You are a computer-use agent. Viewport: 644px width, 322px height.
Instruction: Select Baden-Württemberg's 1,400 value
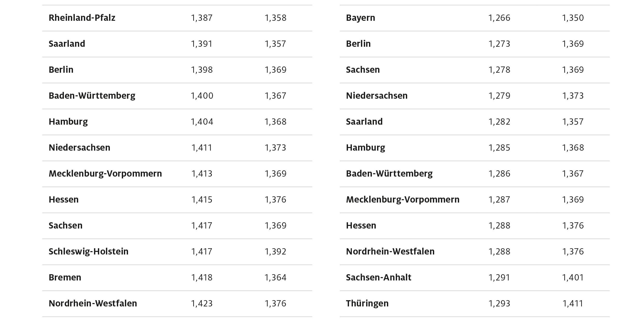click(x=202, y=96)
